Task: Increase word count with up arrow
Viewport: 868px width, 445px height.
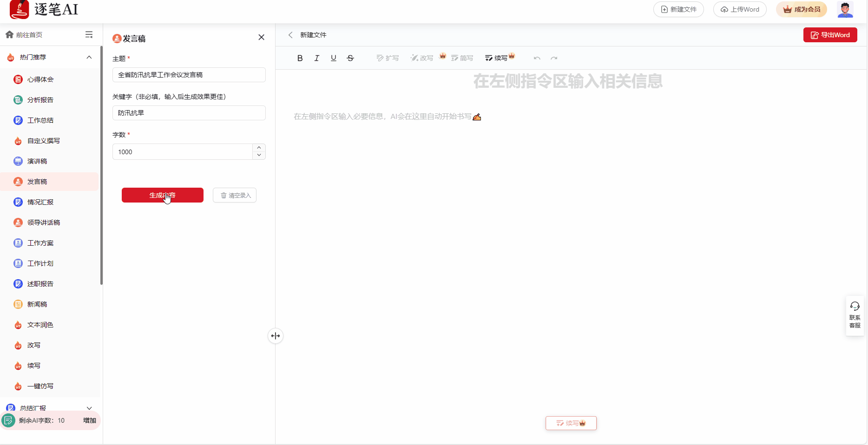Action: tap(259, 148)
